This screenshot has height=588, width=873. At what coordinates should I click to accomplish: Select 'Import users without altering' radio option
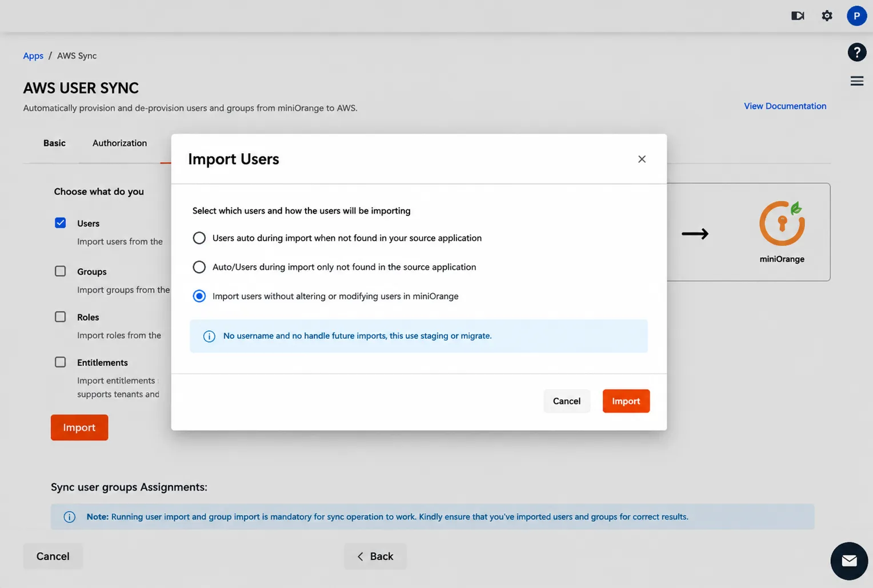click(x=199, y=296)
